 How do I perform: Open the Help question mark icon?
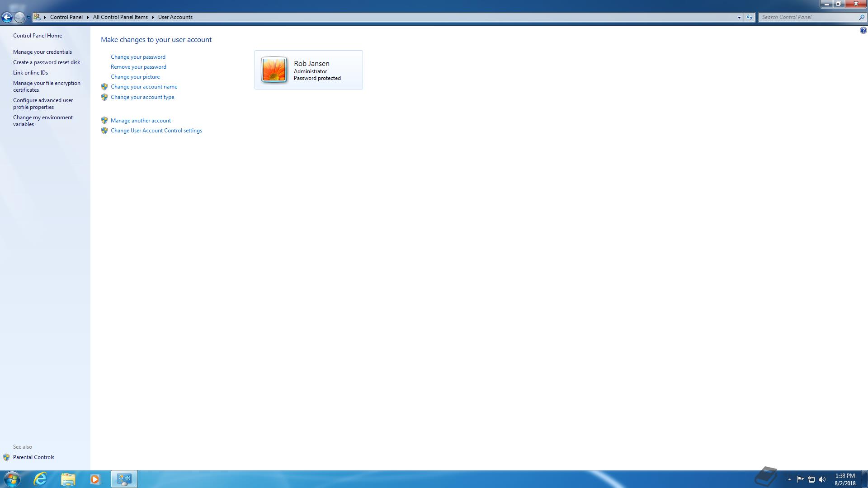[863, 30]
